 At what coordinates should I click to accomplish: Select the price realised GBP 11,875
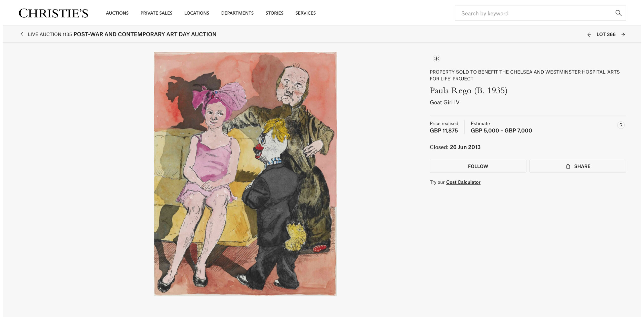444,130
